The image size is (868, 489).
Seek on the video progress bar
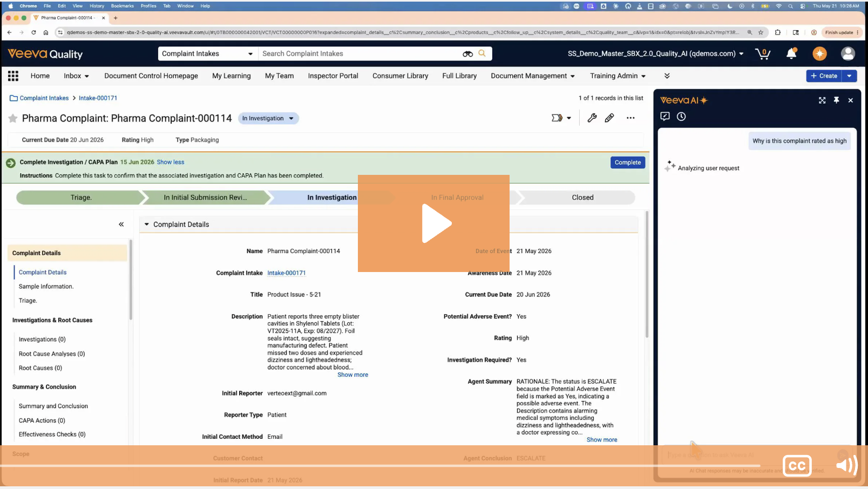380,465
